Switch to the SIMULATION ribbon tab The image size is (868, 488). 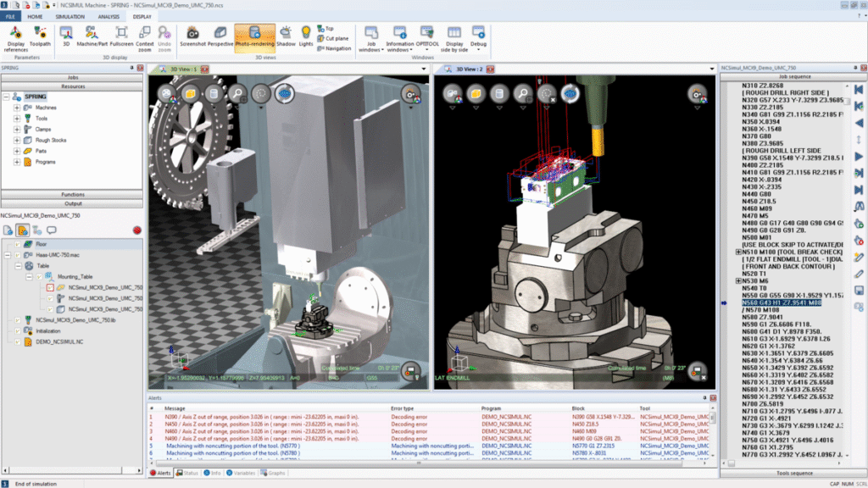click(70, 16)
